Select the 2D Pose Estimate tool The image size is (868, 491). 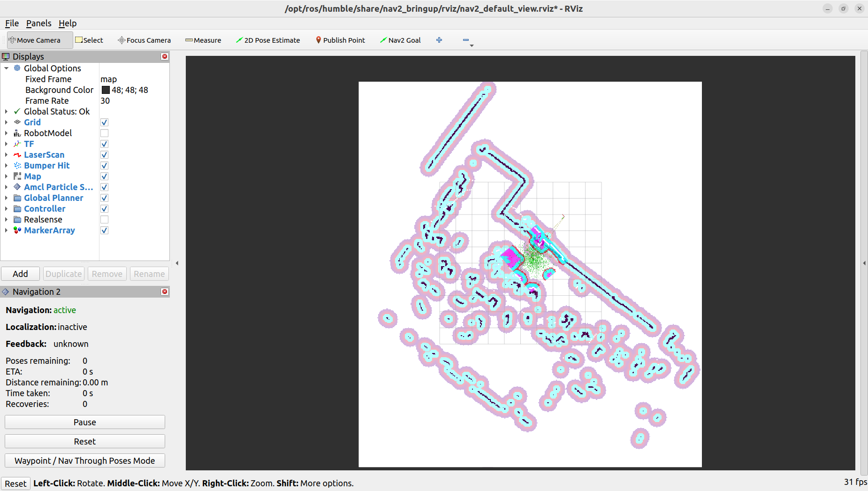pyautogui.click(x=268, y=40)
